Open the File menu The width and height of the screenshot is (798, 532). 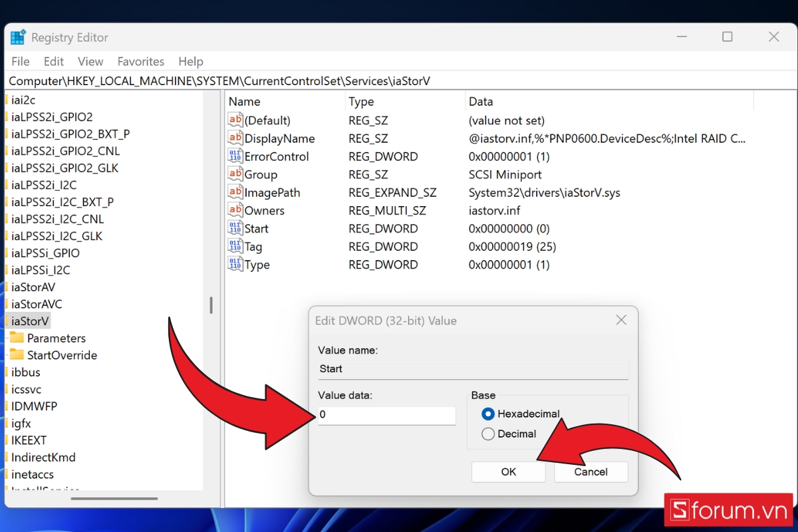tap(21, 61)
